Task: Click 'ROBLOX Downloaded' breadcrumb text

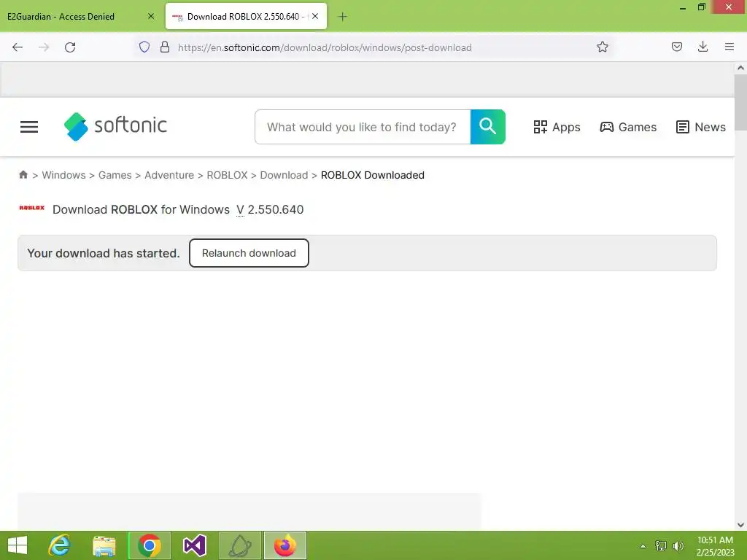Action: coord(373,175)
